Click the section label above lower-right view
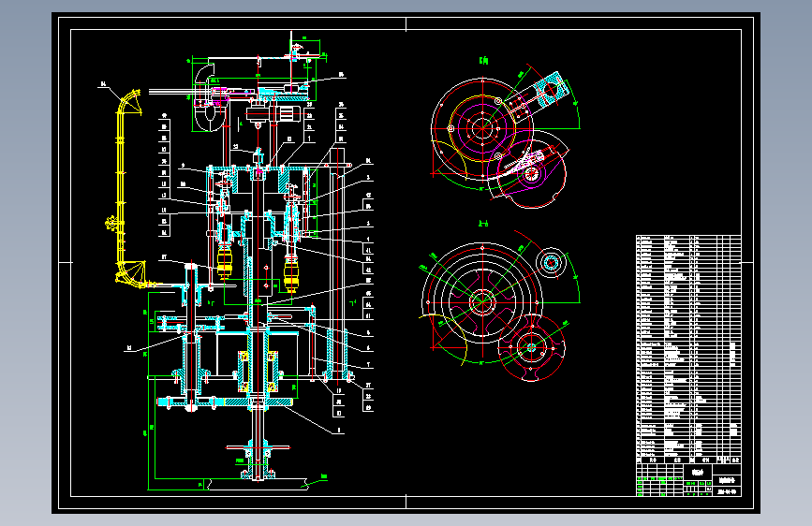This screenshot has width=812, height=526. point(483,224)
